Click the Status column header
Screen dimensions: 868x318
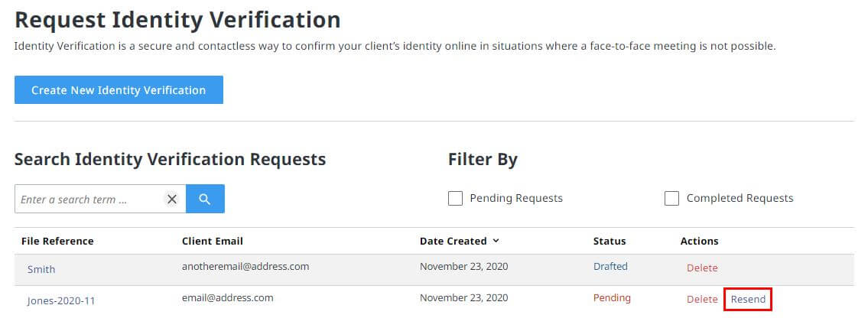[x=610, y=241]
